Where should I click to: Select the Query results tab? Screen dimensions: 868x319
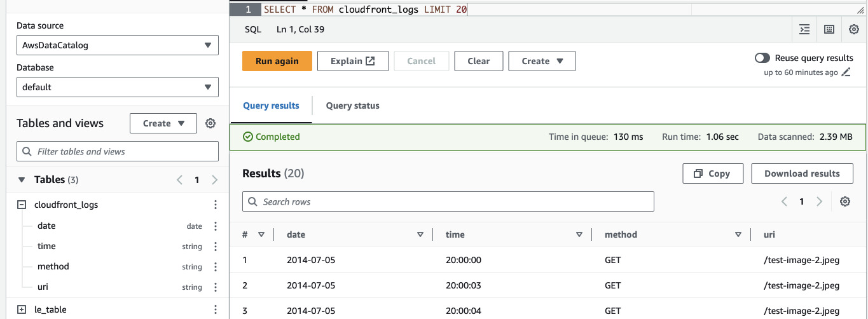[271, 105]
